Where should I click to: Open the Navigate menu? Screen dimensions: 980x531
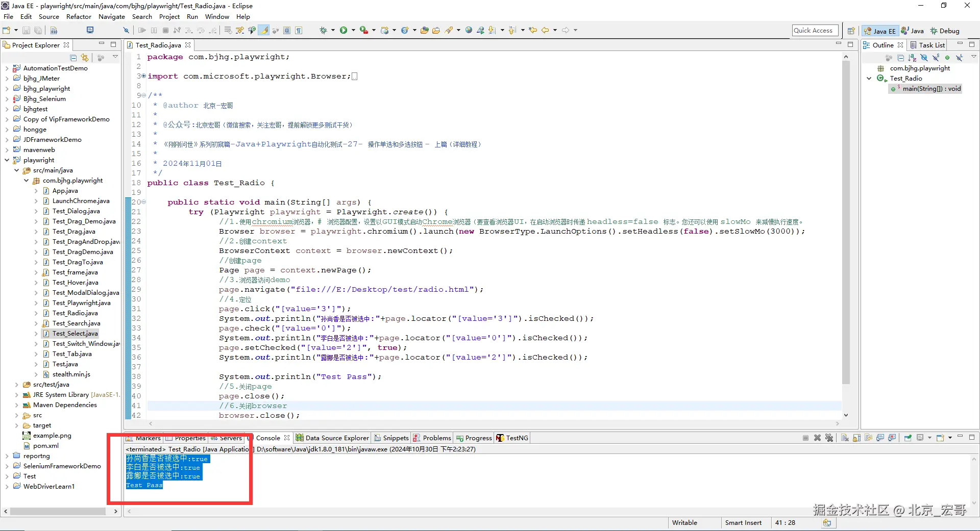pyautogui.click(x=112, y=17)
